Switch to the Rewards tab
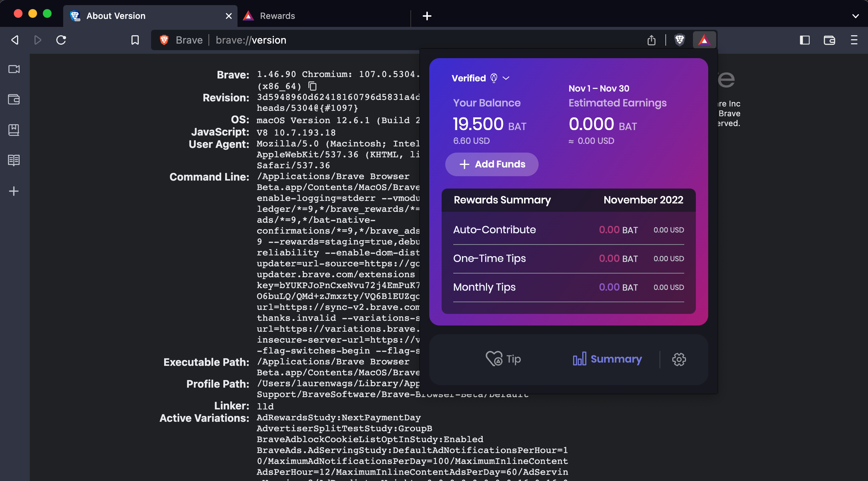 (278, 16)
